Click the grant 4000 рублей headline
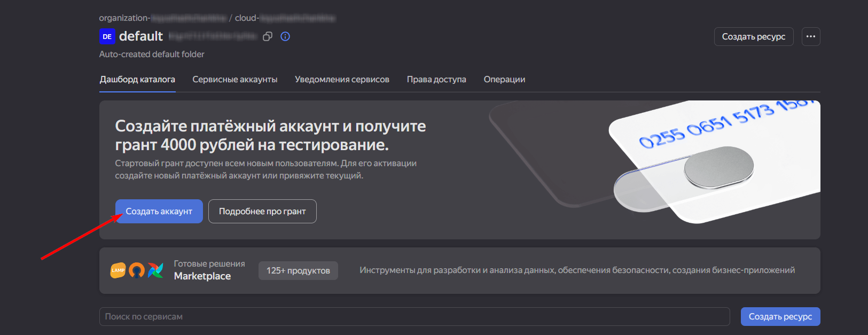 point(270,135)
